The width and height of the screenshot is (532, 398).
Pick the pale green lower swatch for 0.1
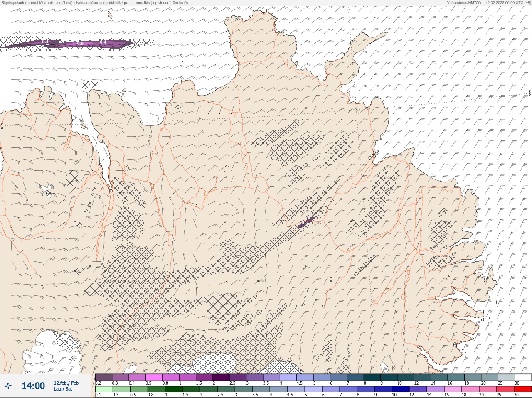pyautogui.click(x=103, y=389)
